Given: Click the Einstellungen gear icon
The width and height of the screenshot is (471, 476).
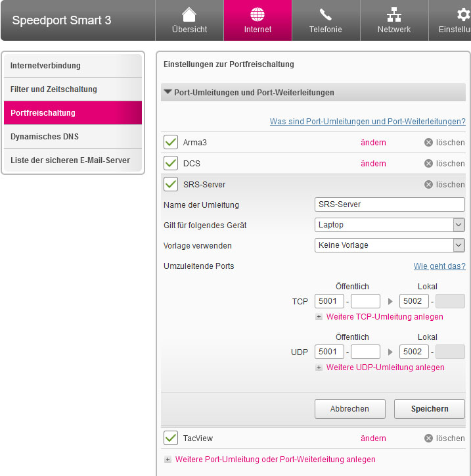Looking at the screenshot, I should tap(463, 14).
